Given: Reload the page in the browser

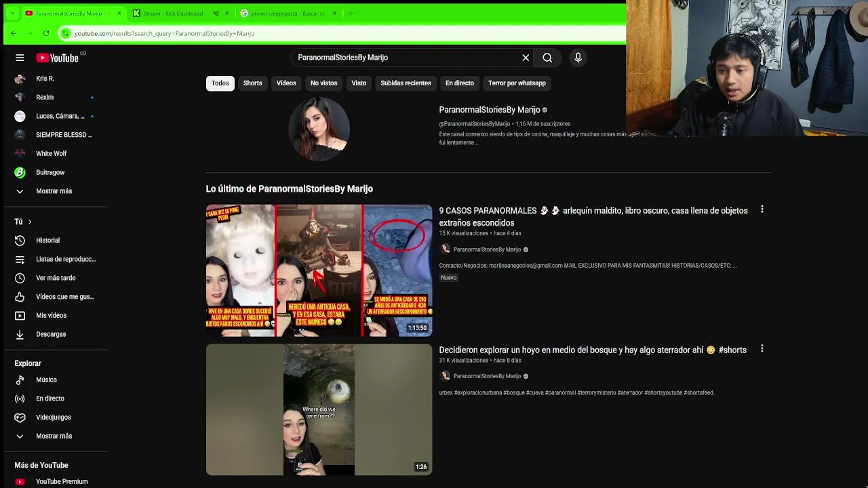Looking at the screenshot, I should [x=46, y=33].
